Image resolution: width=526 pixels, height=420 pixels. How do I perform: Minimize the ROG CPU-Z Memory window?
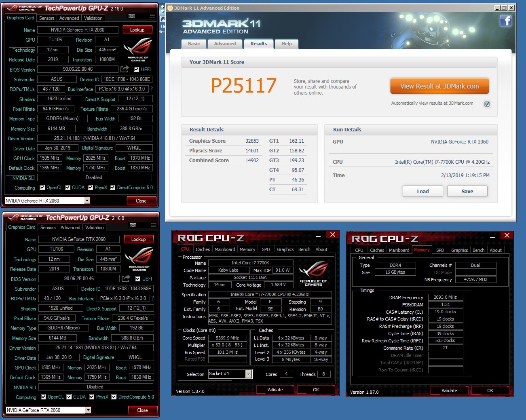click(x=492, y=236)
